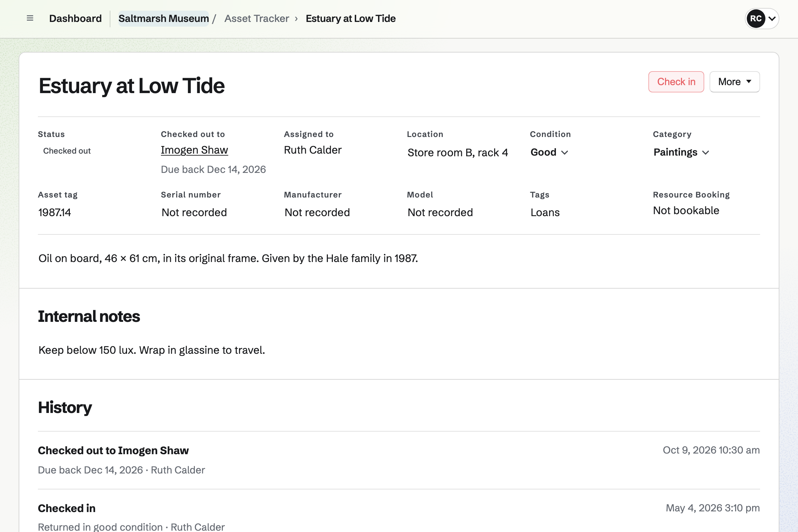Select the Store room B, rack 4 location
The width and height of the screenshot is (798, 532).
[x=458, y=153]
